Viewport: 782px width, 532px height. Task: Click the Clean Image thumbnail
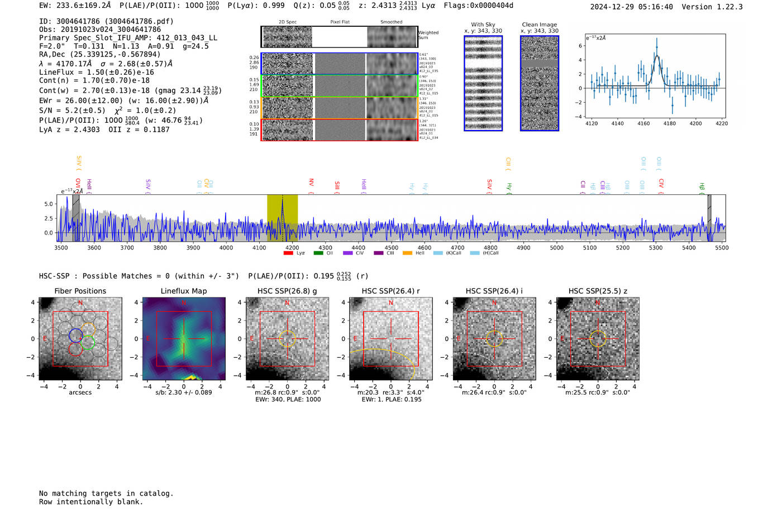540,83
